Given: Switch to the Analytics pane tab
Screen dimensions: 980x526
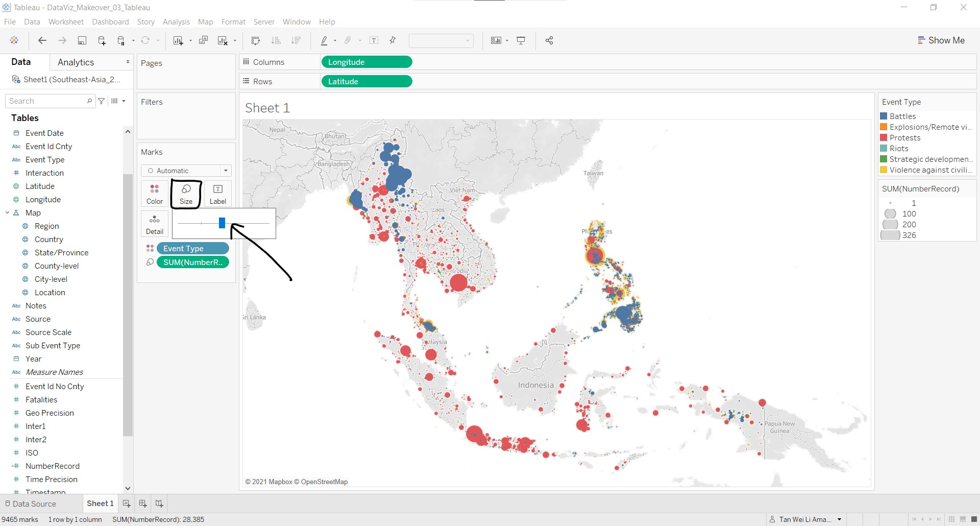Looking at the screenshot, I should pos(76,62).
